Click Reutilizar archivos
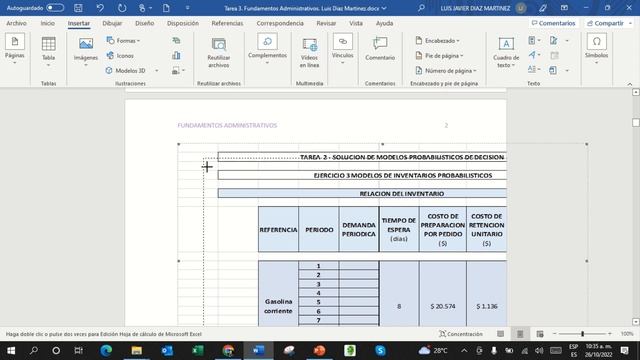This screenshot has height=360, width=640. tap(219, 53)
